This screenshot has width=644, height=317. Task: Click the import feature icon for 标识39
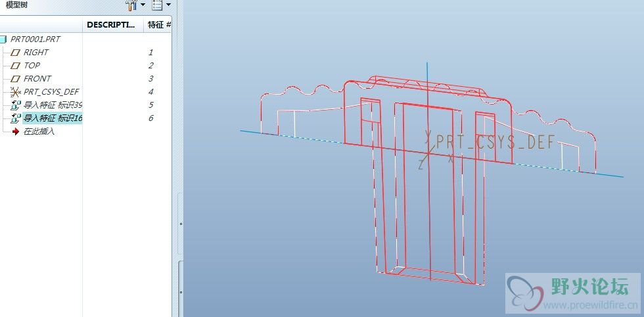(x=16, y=105)
